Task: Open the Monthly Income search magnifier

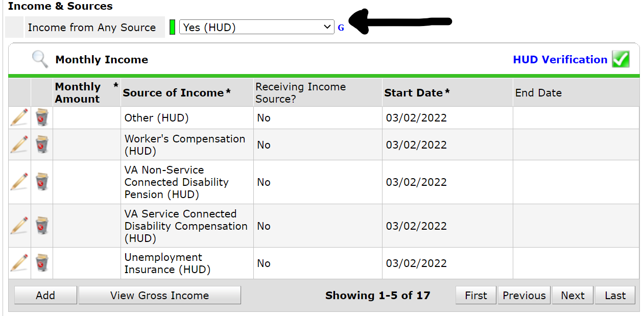Action: 39,59
